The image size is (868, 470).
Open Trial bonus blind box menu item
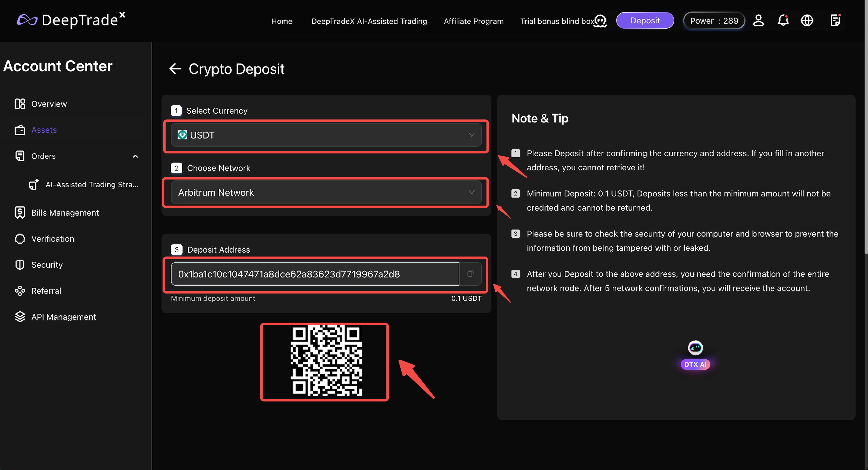[x=557, y=21]
